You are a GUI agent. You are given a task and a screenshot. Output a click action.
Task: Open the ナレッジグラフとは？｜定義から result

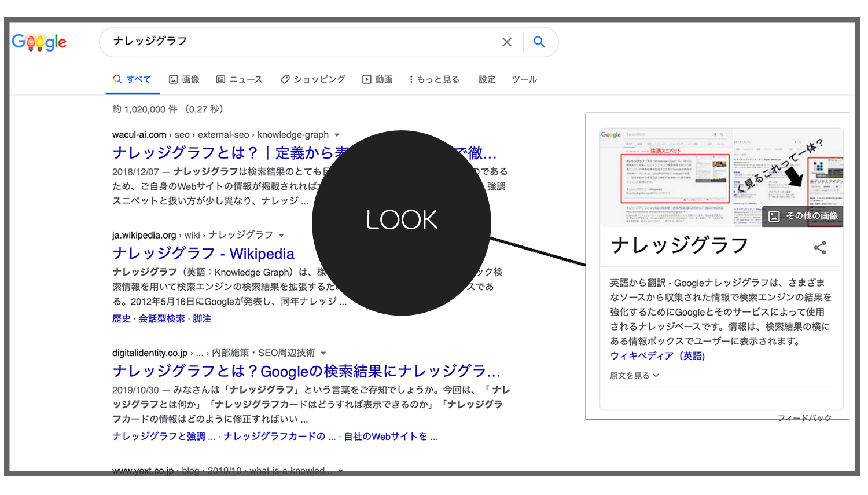click(x=304, y=153)
